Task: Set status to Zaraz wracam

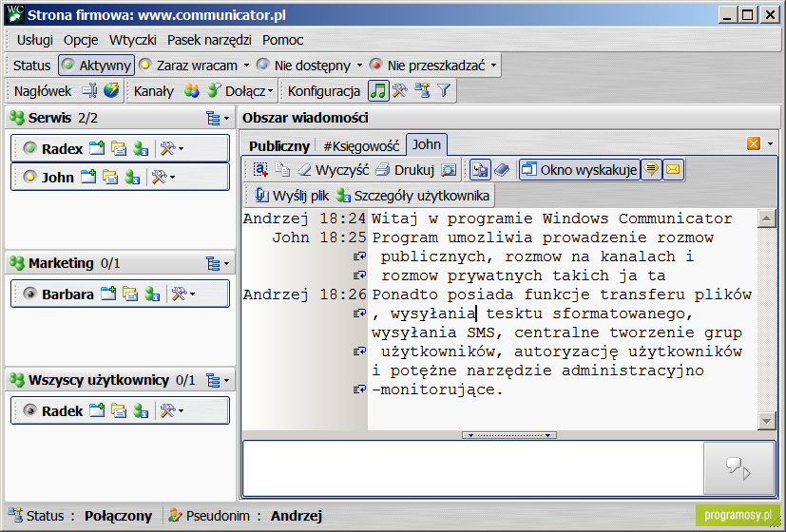Action: (x=188, y=66)
